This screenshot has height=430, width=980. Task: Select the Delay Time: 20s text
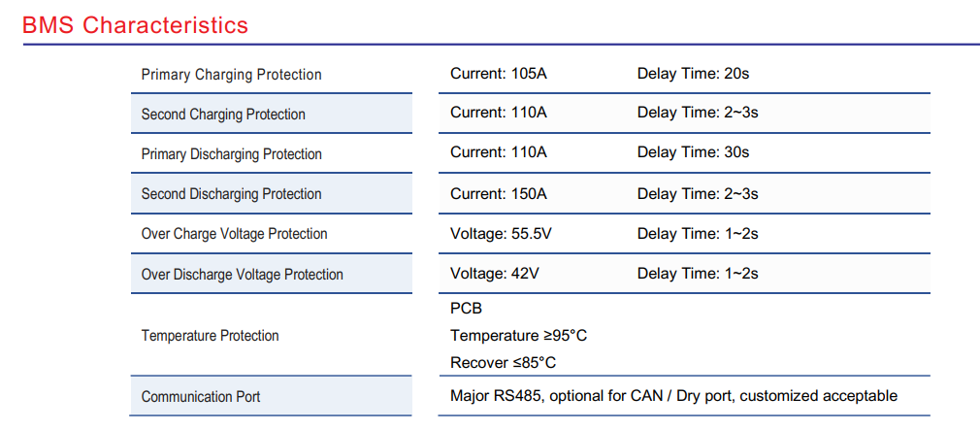pyautogui.click(x=693, y=73)
